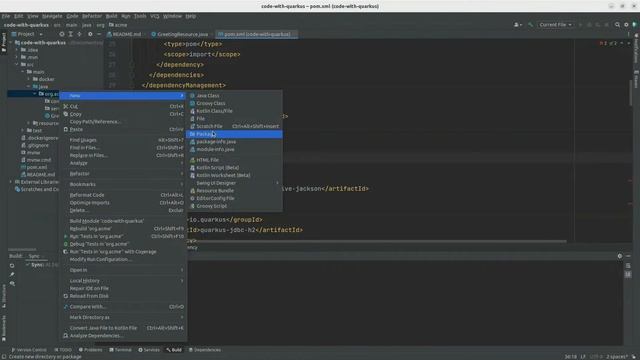Open the Current File run configuration dropdown
The height and width of the screenshot is (360, 640).
coord(555,25)
